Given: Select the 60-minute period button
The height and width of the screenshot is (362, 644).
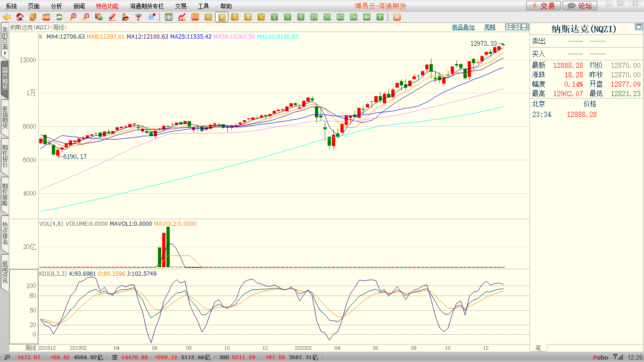Looking at the screenshot, I should click(340, 17).
